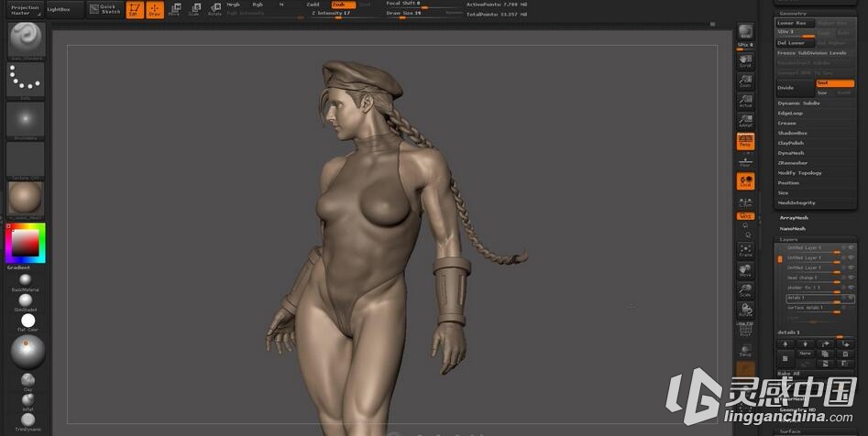Select the BasicMaterial sphere
The height and width of the screenshot is (436, 868).
tap(26, 280)
